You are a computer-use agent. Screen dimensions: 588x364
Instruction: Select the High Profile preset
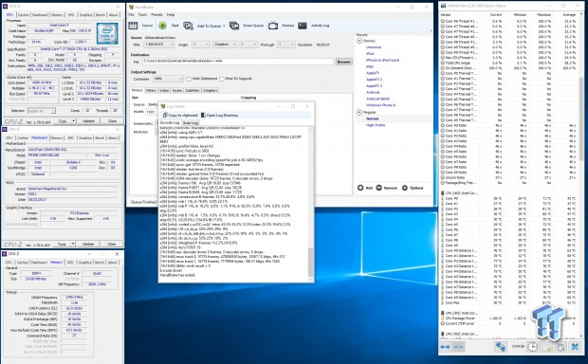click(376, 125)
